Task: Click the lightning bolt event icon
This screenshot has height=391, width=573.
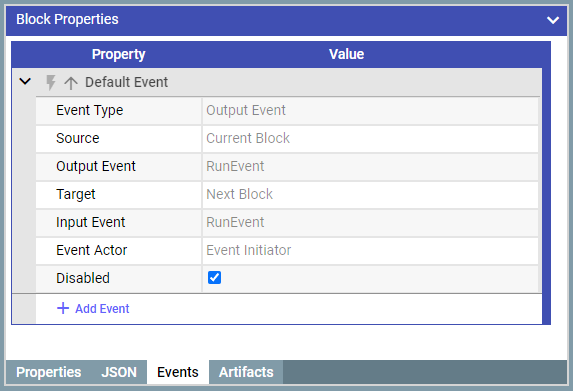Action: click(50, 82)
